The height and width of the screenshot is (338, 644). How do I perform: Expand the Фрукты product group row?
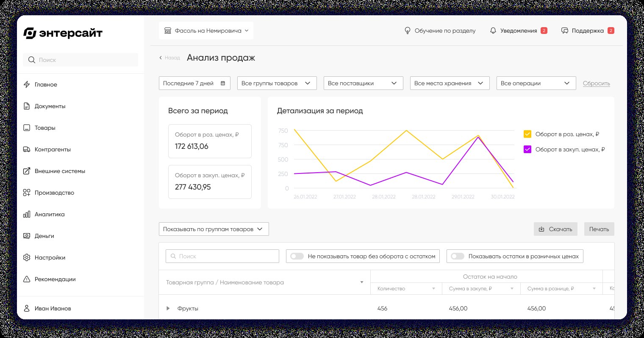coord(168,308)
